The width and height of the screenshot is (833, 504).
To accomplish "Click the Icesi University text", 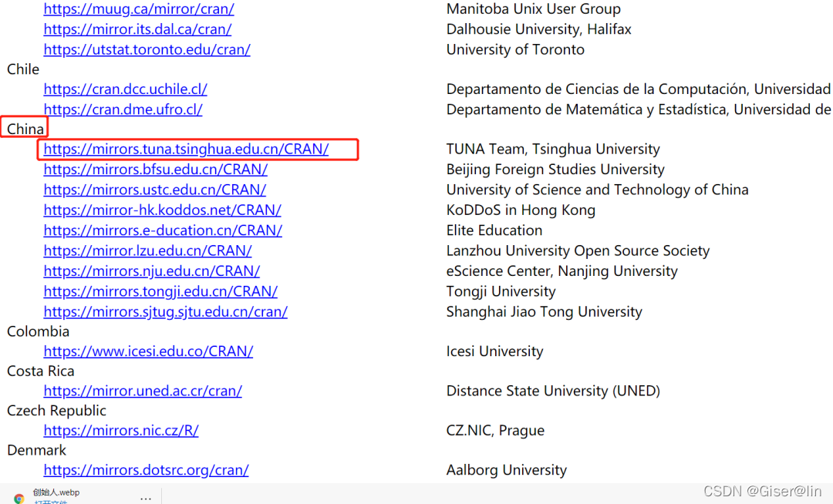I will point(494,351).
